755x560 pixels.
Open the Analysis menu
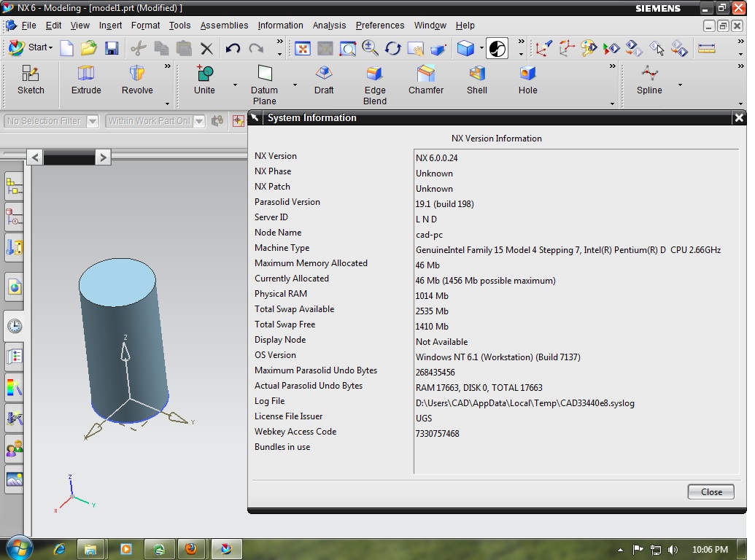click(329, 26)
